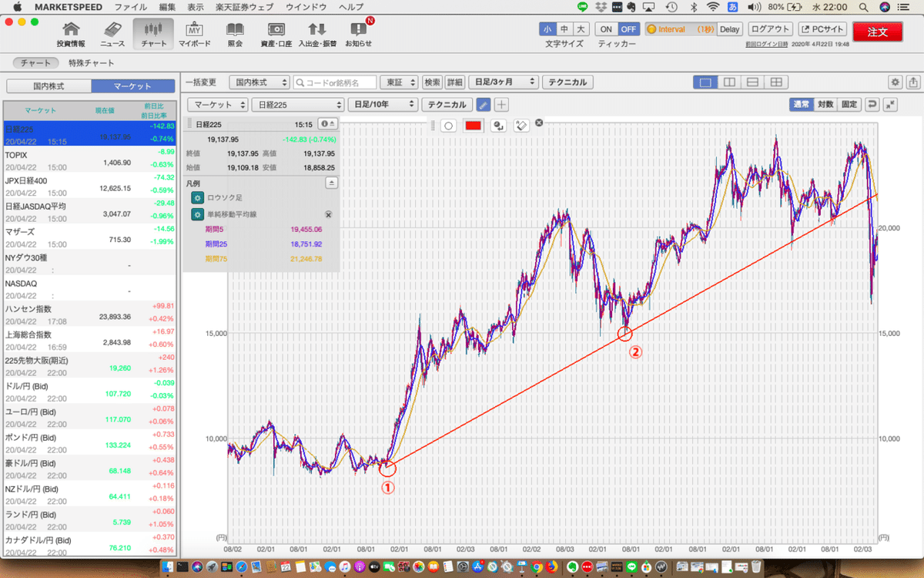The width and height of the screenshot is (924, 578).
Task: Select the チャート toolbar icon
Action: coord(153,34)
